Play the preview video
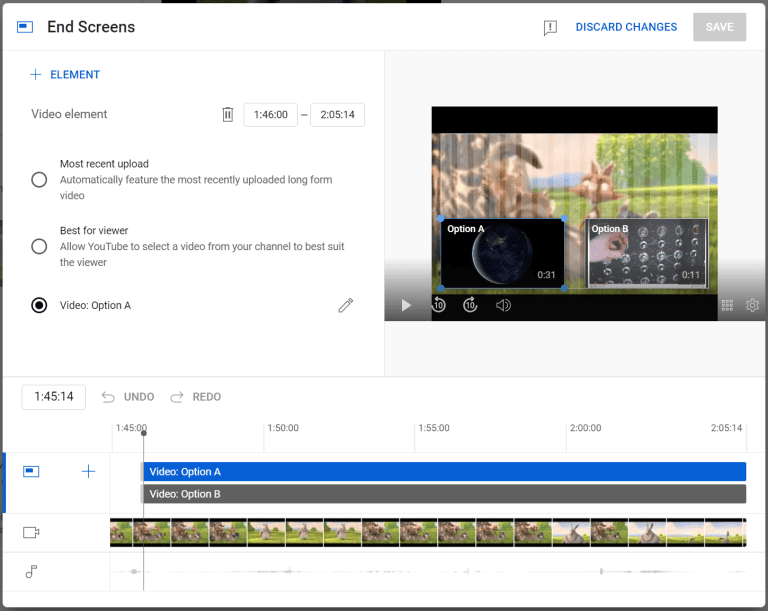This screenshot has height=611, width=768. (x=406, y=305)
